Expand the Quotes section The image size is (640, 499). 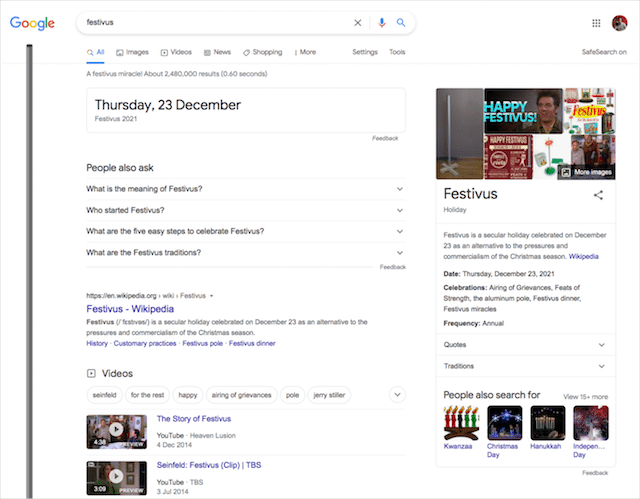[x=526, y=345]
